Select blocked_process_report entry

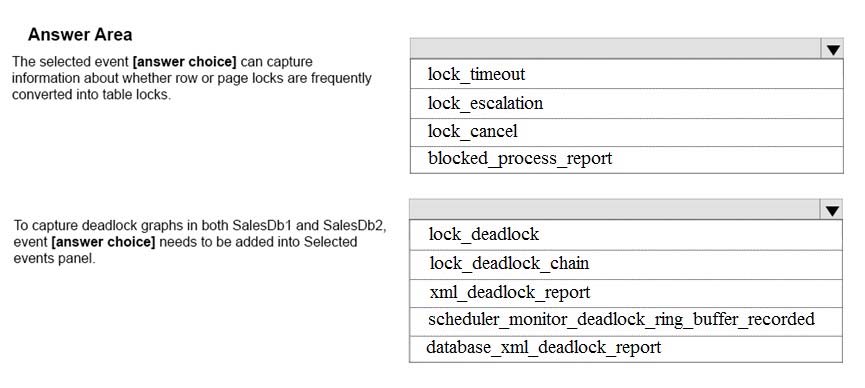pyautogui.click(x=627, y=160)
